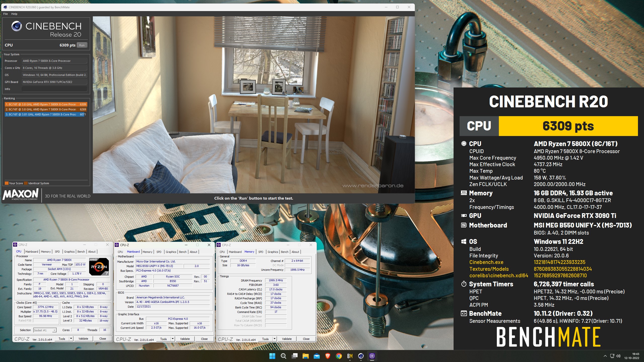Open Google Chrome icon on taskbar

coord(339,356)
